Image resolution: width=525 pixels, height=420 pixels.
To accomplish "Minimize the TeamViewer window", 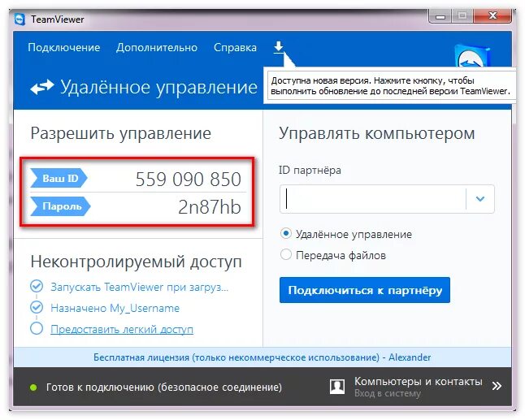I will tap(440, 16).
